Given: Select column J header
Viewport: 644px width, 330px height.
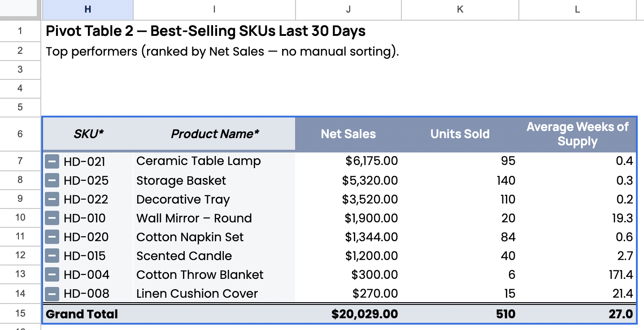Looking at the screenshot, I should click(x=348, y=9).
